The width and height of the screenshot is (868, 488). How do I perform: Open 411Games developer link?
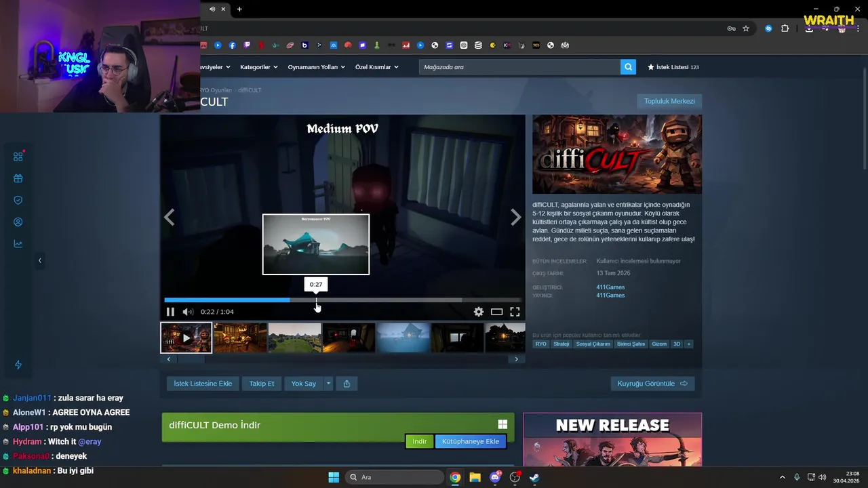click(610, 287)
